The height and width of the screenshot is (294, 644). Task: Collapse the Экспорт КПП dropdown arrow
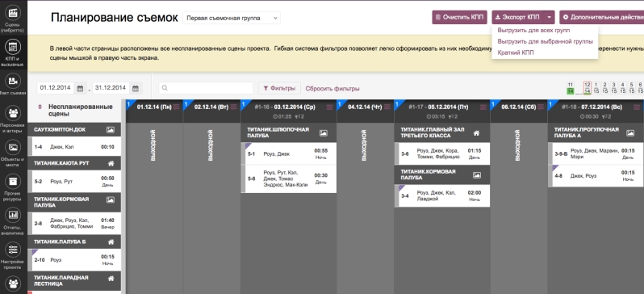point(549,17)
